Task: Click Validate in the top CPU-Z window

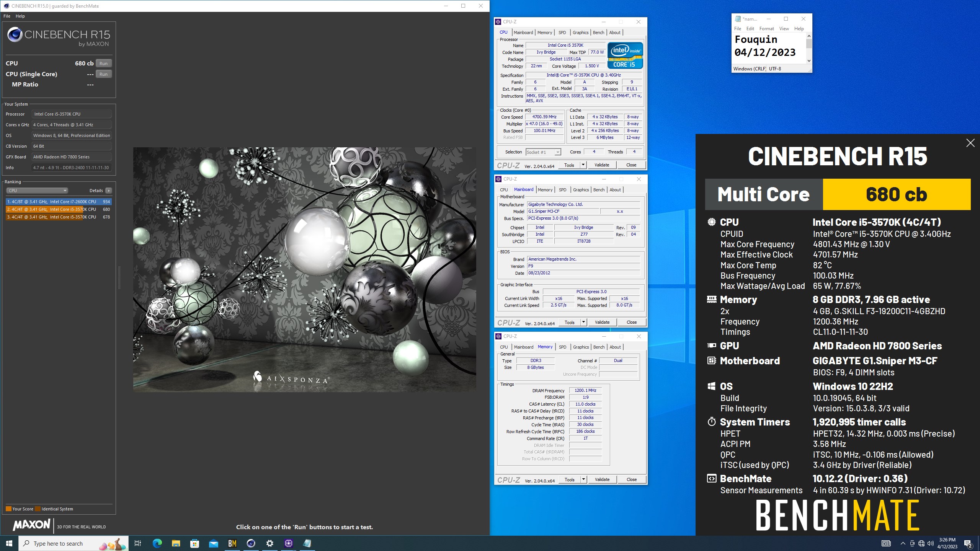Action: click(602, 165)
